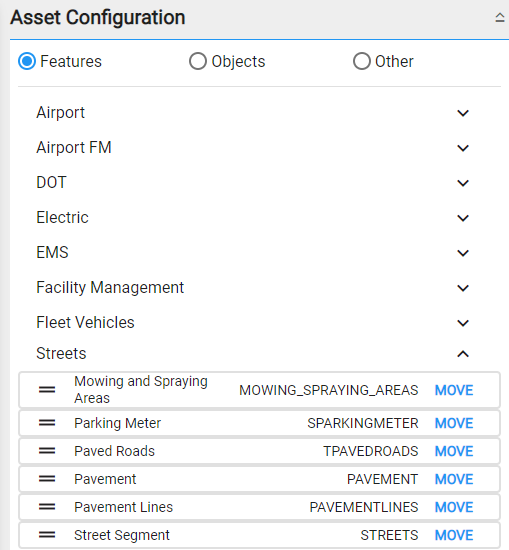Click the Airport group label
509x550 pixels.
click(x=60, y=113)
